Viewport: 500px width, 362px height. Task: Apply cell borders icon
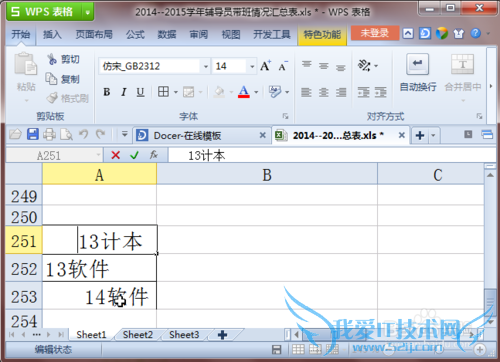[163, 92]
